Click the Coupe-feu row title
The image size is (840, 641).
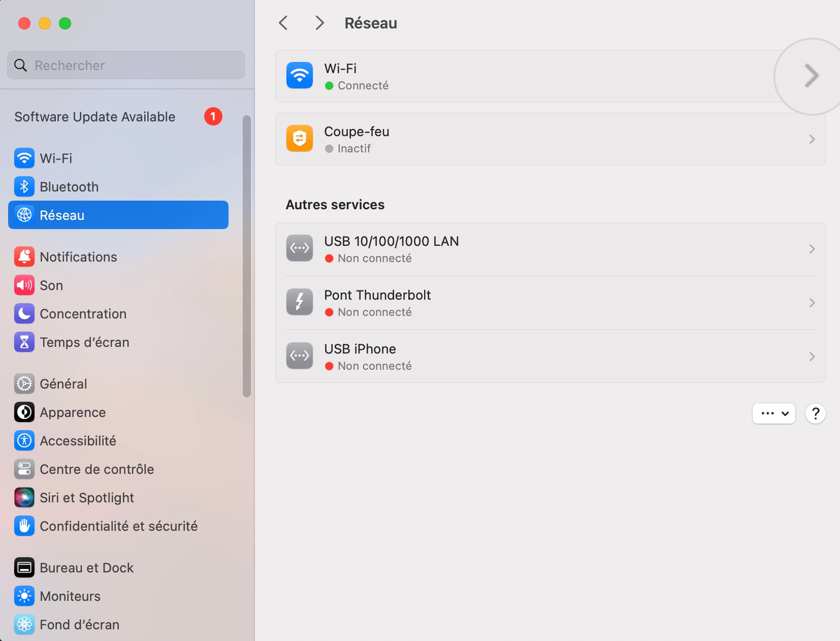[x=357, y=132]
